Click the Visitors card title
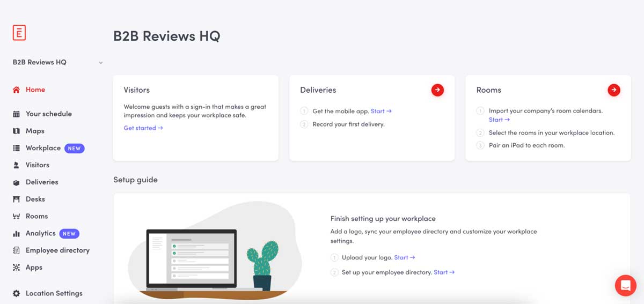The width and height of the screenshot is (644, 304). click(137, 90)
